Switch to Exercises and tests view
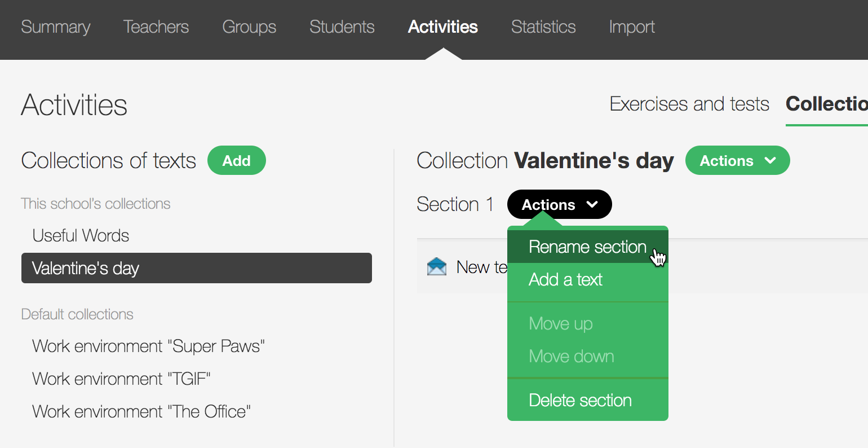Image resolution: width=868 pixels, height=448 pixels. [689, 104]
